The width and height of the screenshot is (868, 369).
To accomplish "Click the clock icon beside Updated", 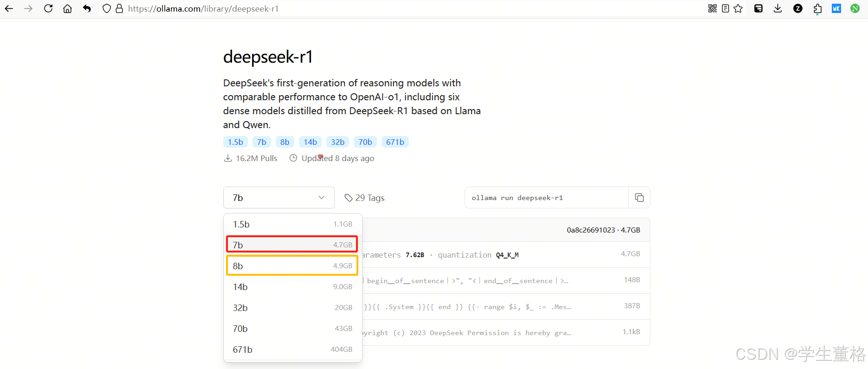I will (293, 158).
